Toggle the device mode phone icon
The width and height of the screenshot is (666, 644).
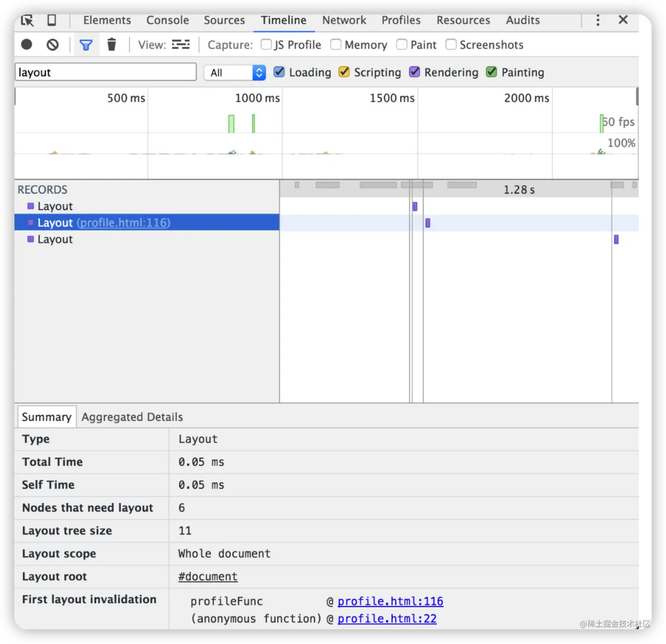click(52, 20)
